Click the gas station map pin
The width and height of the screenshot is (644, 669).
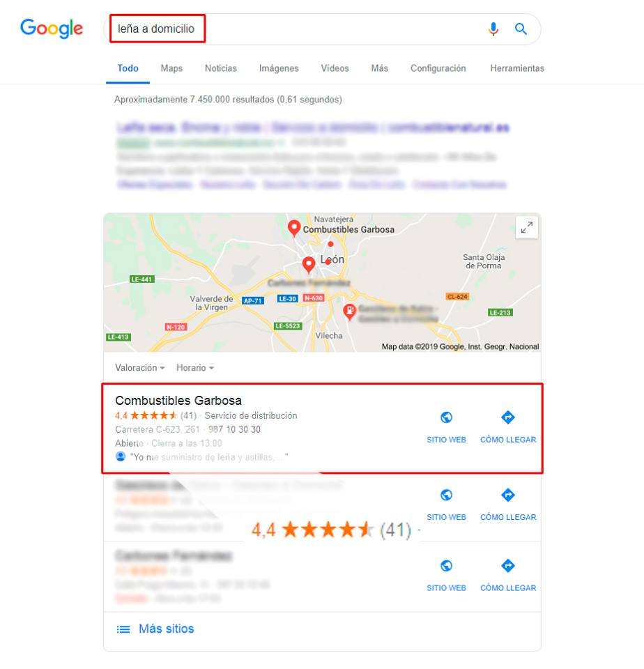(349, 312)
